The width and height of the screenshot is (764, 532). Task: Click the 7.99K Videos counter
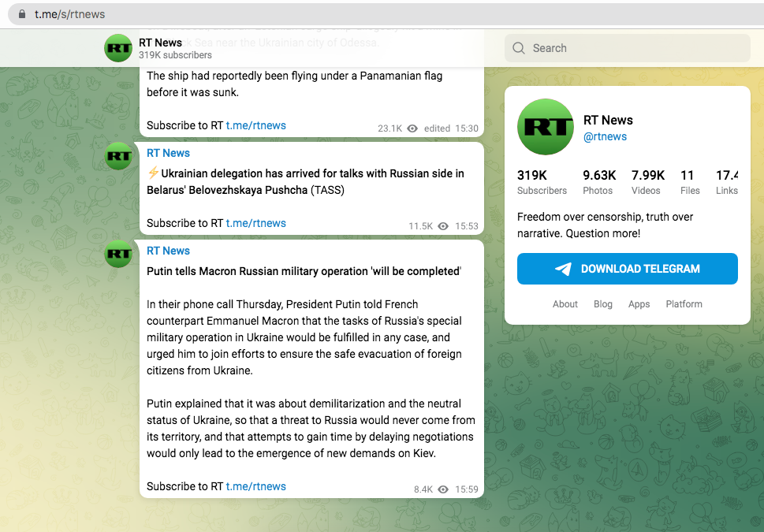(x=648, y=182)
